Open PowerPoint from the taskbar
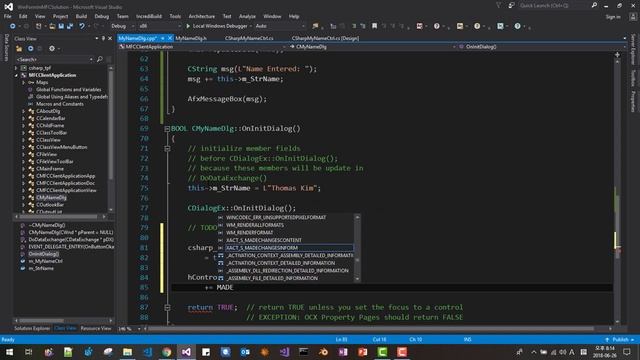640x360 pixels. 362,352
